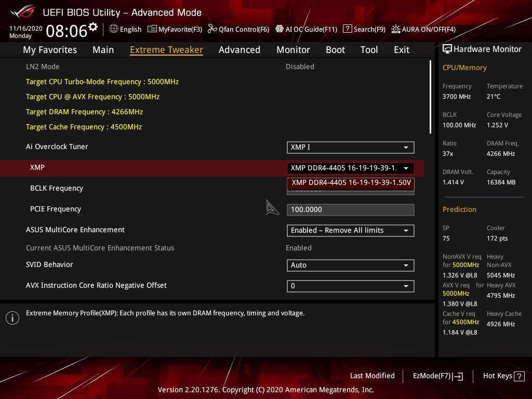Open the Monitor tab
This screenshot has height=399, width=532.
point(293,50)
